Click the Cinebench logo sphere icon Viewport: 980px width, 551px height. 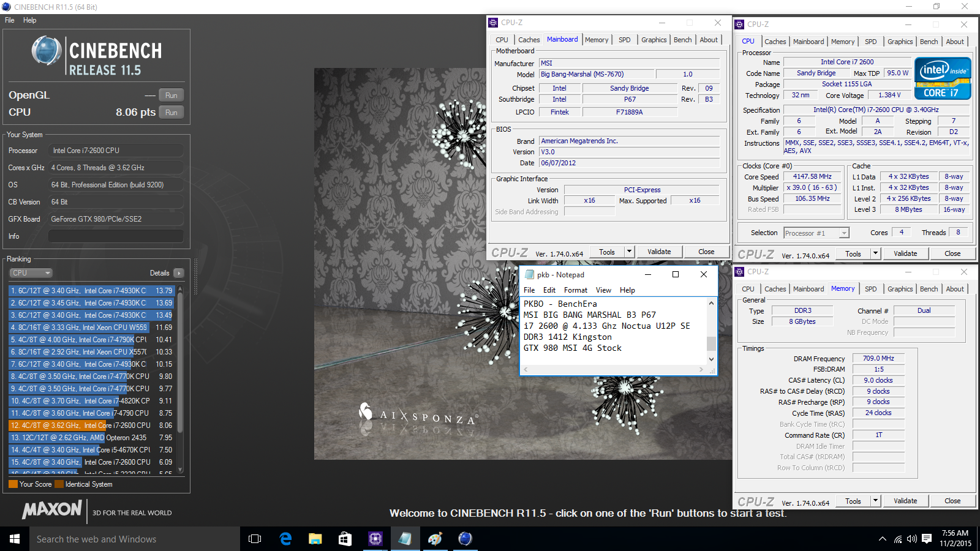[47, 51]
